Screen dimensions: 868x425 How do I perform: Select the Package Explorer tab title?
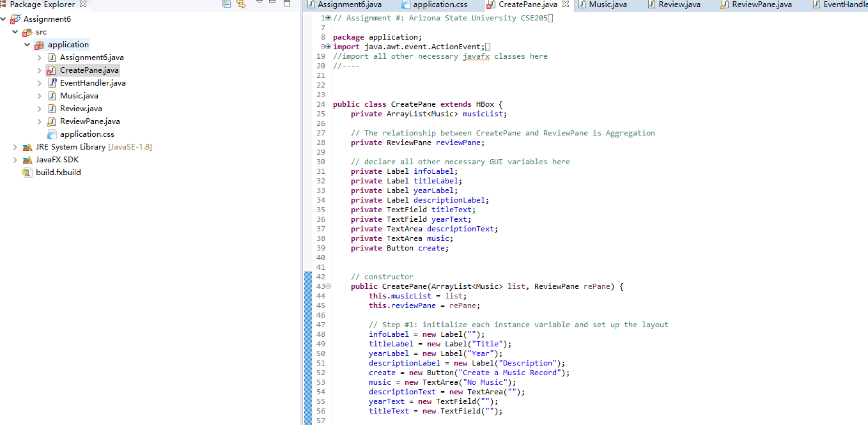pos(43,4)
